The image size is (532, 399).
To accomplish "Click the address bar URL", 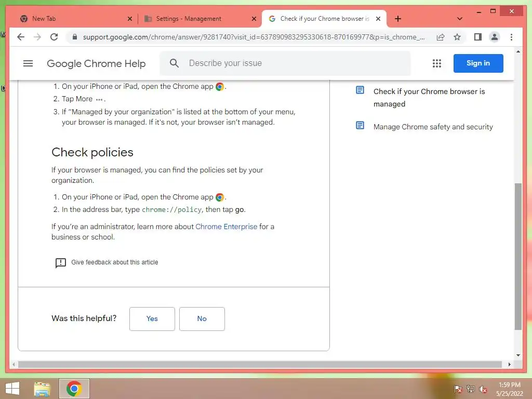I will pos(254,37).
